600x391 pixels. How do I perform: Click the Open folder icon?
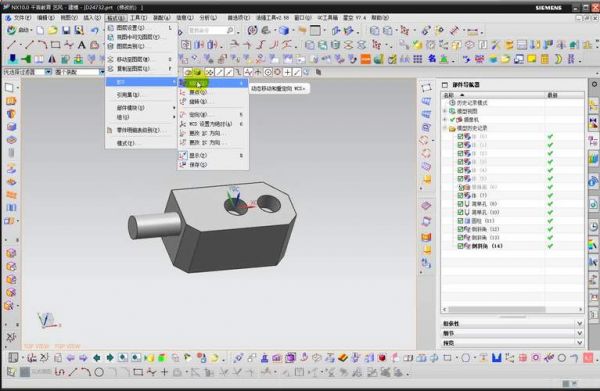[53, 31]
